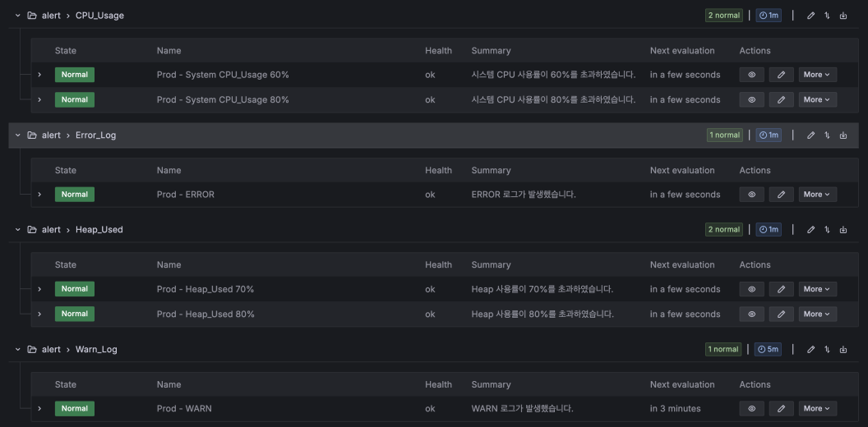Edit the Prod - System CPU_Usage 60% rule
868x427 pixels.
[x=781, y=75]
